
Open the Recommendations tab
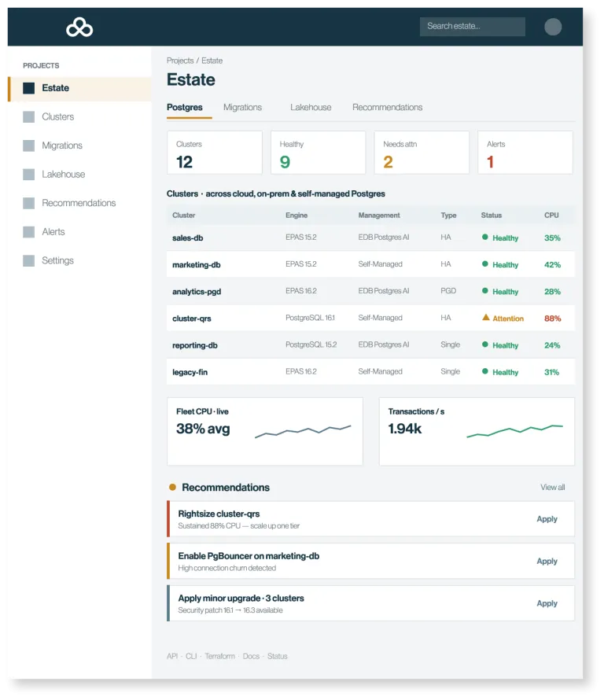point(387,107)
